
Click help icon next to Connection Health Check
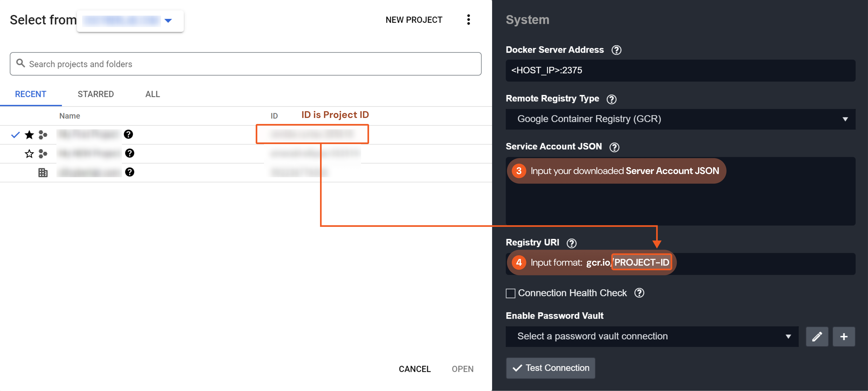[639, 293]
